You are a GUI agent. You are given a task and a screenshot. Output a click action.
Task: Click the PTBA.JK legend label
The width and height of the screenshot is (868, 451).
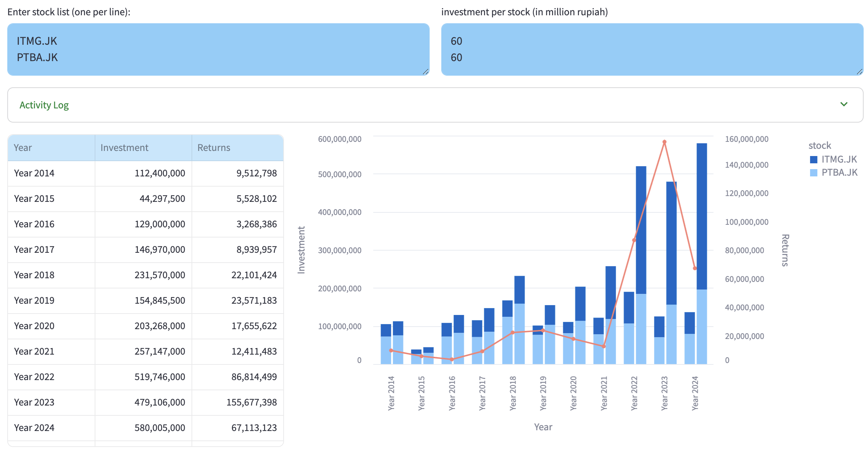click(x=839, y=172)
